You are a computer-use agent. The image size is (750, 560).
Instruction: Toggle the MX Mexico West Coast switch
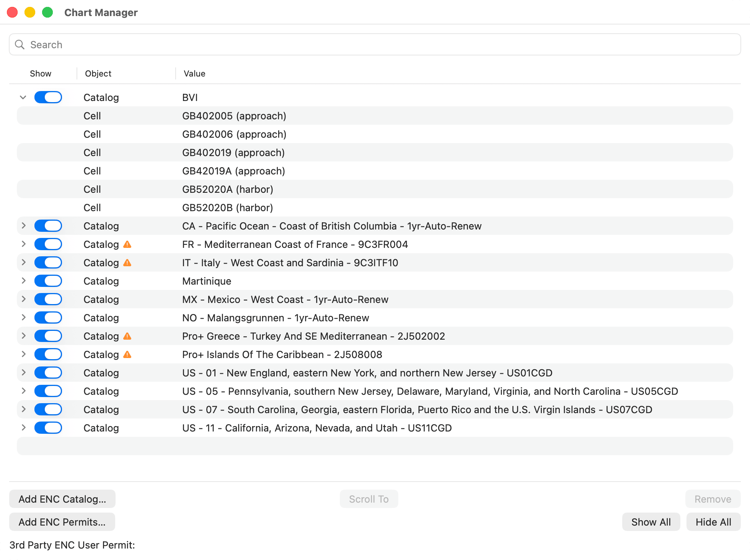[x=48, y=299]
